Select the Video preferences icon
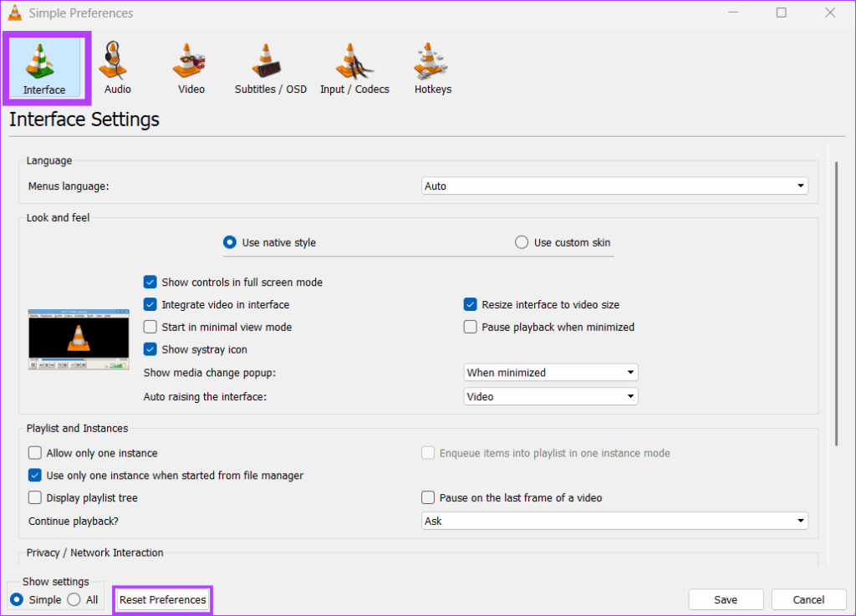This screenshot has width=856, height=616. pyautogui.click(x=190, y=67)
